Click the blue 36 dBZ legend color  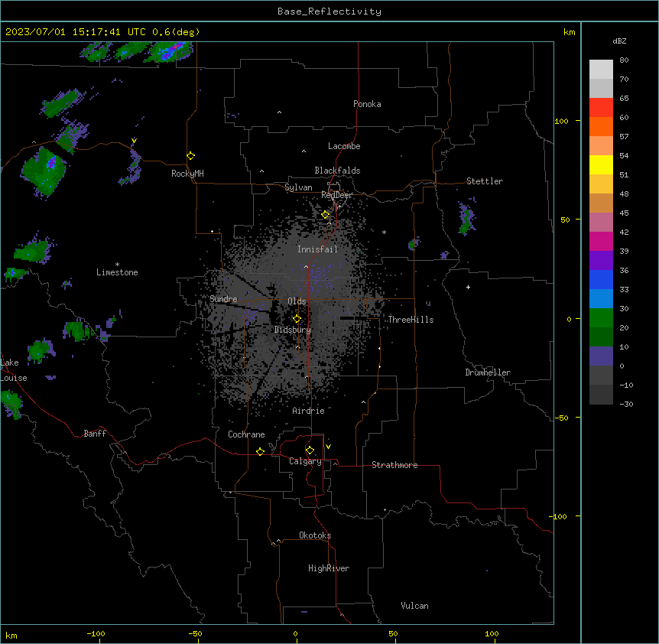(x=601, y=279)
